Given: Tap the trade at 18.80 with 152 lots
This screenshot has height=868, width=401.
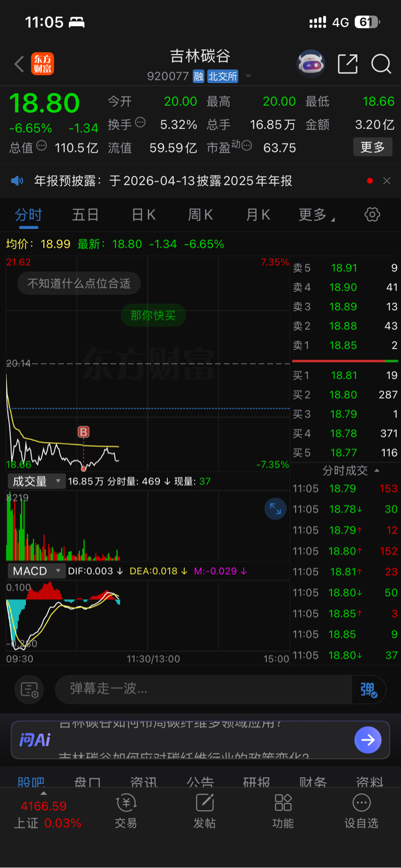Looking at the screenshot, I should (x=345, y=551).
